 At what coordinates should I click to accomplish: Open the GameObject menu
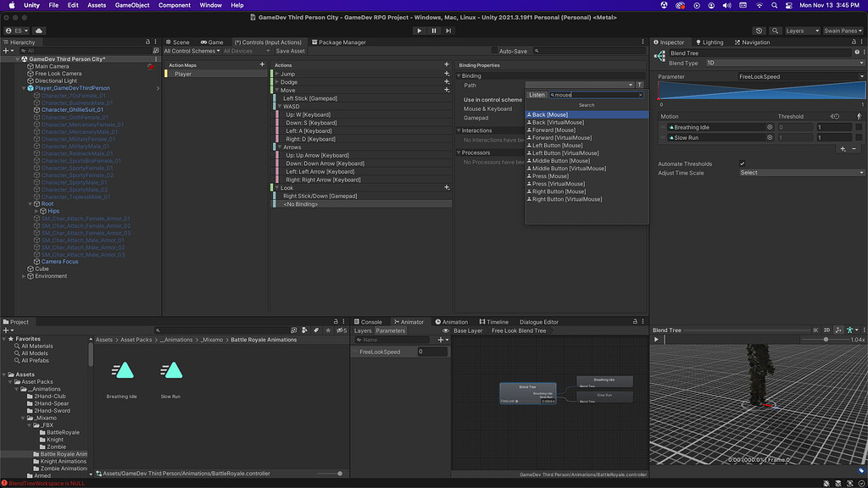pyautogui.click(x=131, y=5)
